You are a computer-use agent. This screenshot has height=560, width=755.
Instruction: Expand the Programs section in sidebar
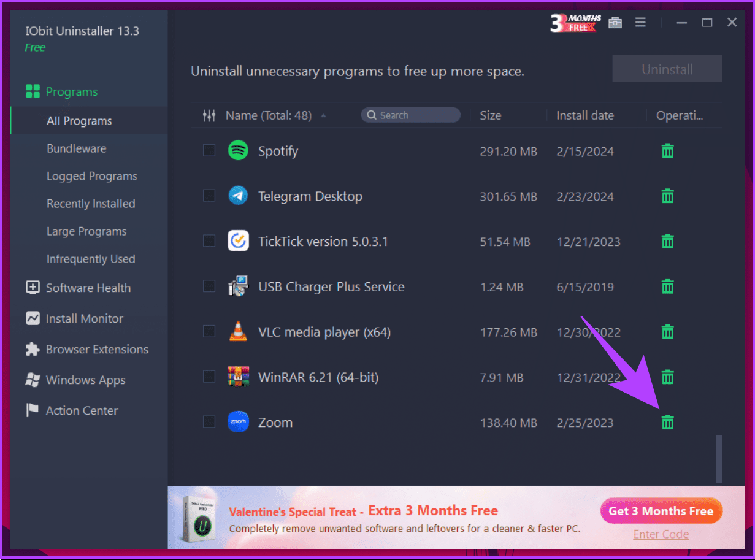click(71, 92)
